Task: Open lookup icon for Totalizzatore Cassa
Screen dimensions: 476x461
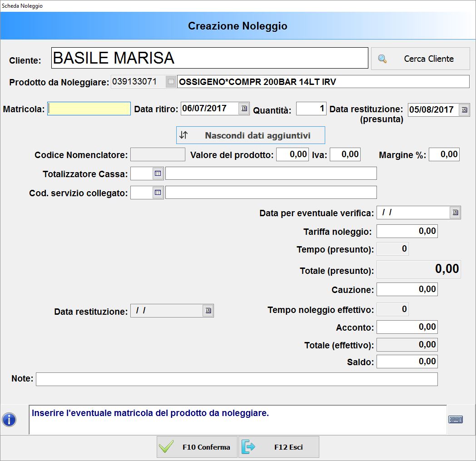Action: 158,173
